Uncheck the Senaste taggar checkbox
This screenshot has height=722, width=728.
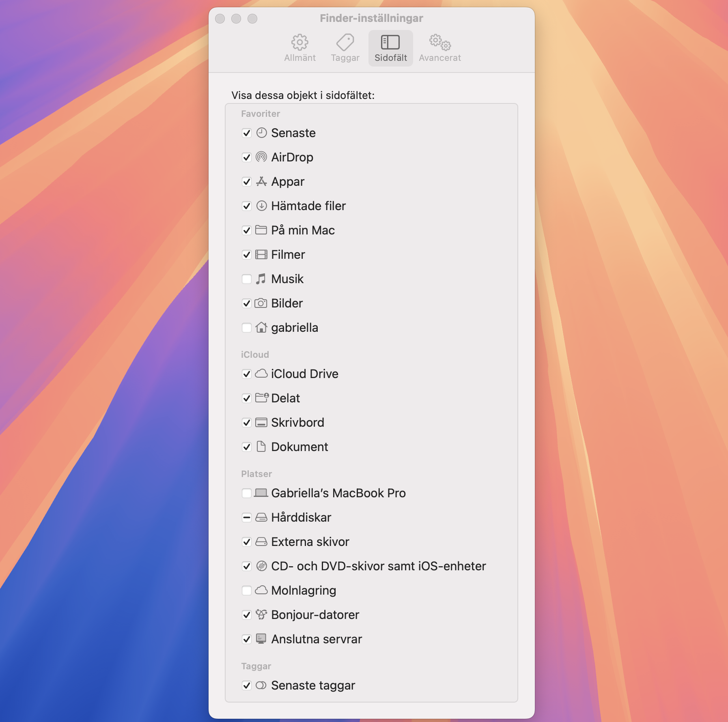pos(246,685)
